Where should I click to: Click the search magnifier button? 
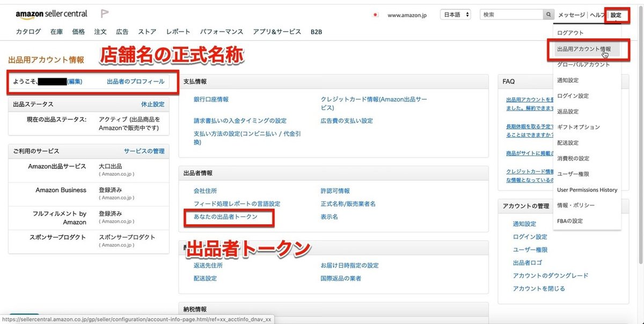(548, 15)
